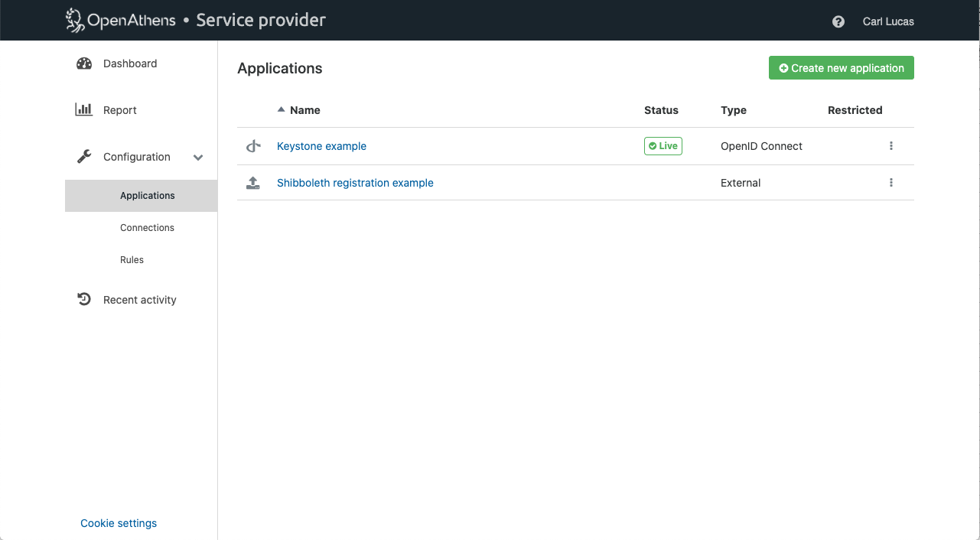Click the OpenID Connect icon beside Keystone example
The width and height of the screenshot is (980, 540).
(x=253, y=146)
